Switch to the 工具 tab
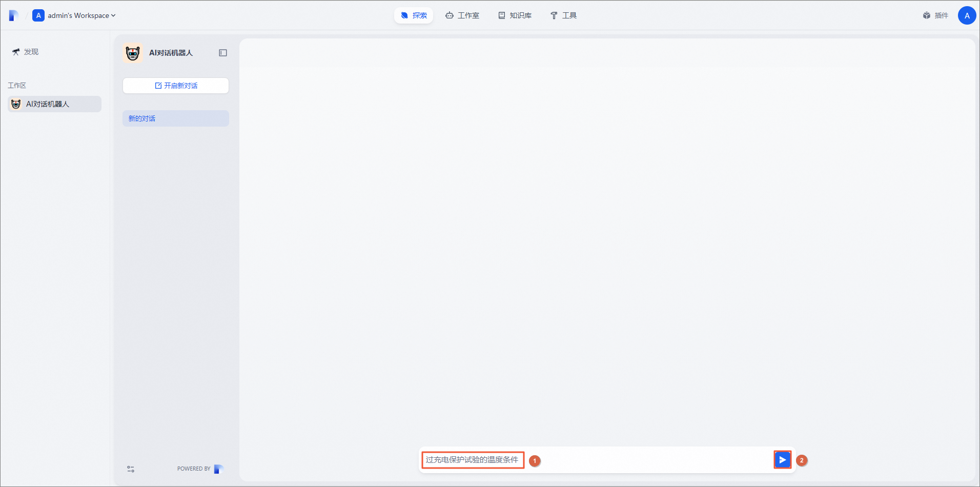 (563, 15)
